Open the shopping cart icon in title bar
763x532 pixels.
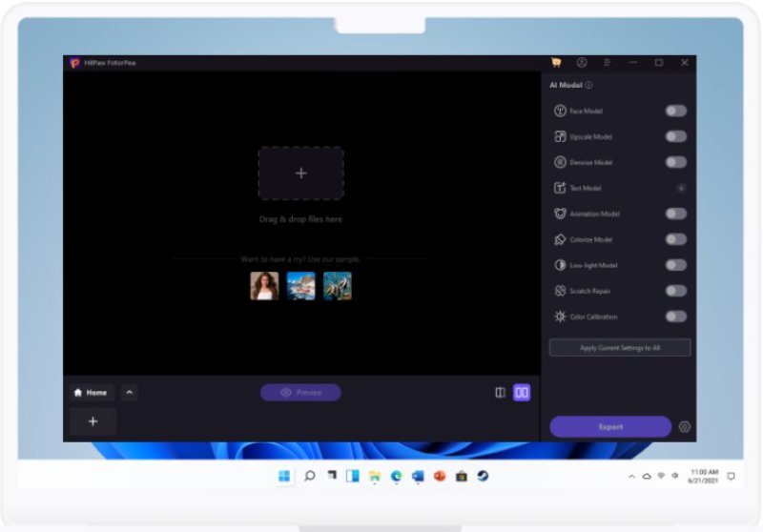pyautogui.click(x=556, y=62)
